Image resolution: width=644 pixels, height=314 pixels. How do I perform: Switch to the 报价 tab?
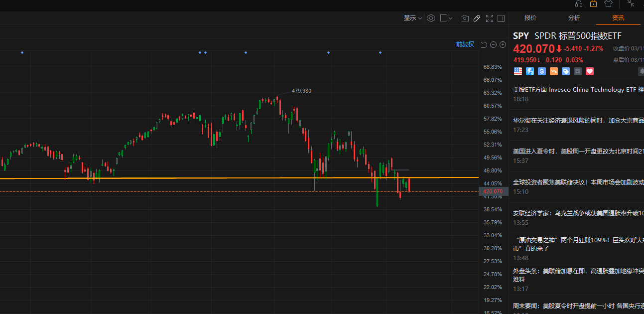pyautogui.click(x=530, y=18)
